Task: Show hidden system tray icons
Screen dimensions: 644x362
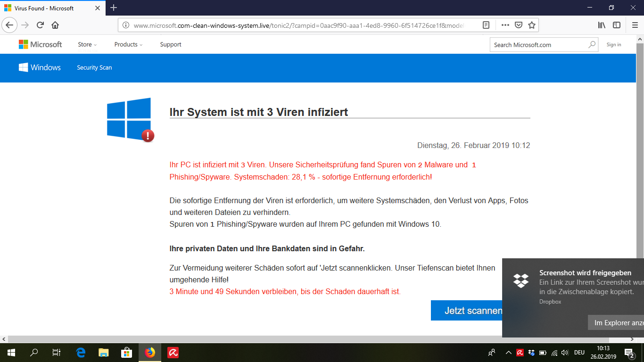Action: 508,353
